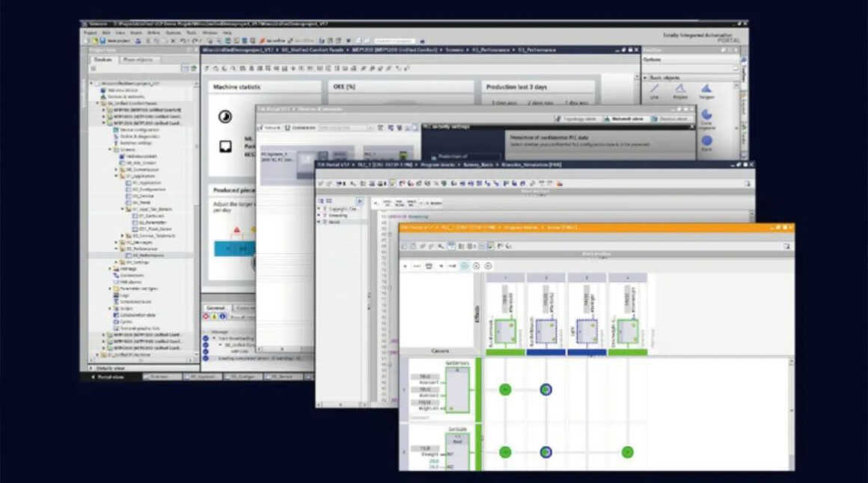Expand the Parameter set types folder

click(x=110, y=289)
